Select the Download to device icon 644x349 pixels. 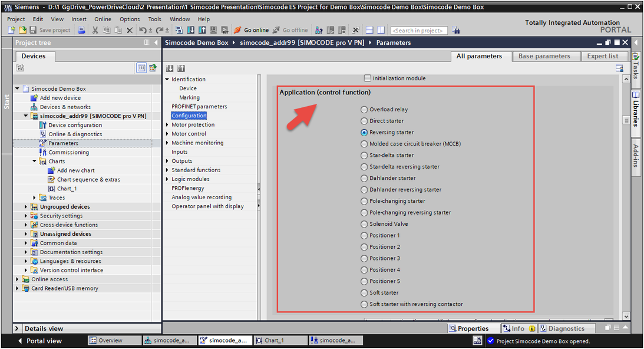click(191, 30)
